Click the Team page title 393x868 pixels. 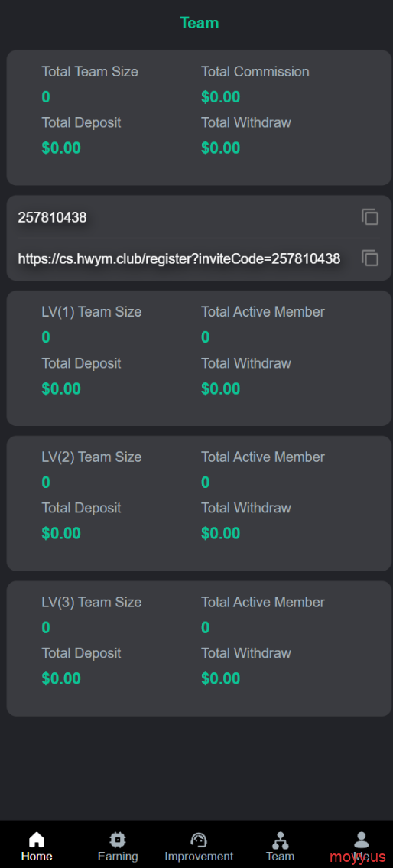click(200, 23)
